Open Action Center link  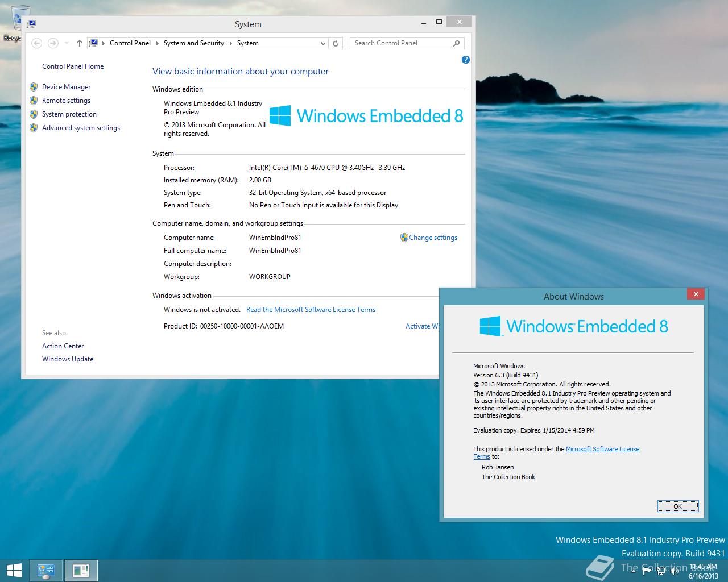[63, 346]
